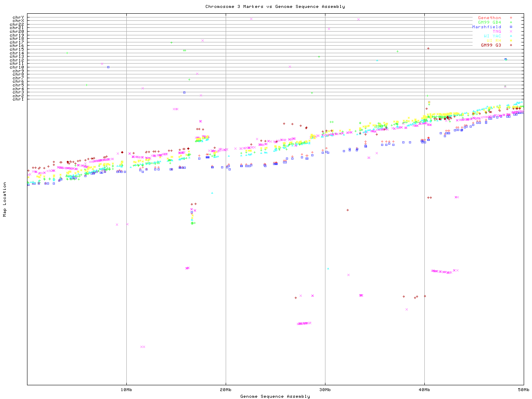Click the 40Mb x-axis tick label

(424, 390)
